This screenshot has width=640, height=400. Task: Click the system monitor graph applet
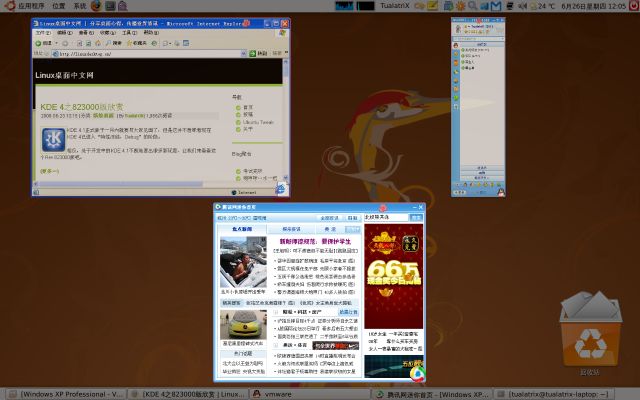[344, 6]
